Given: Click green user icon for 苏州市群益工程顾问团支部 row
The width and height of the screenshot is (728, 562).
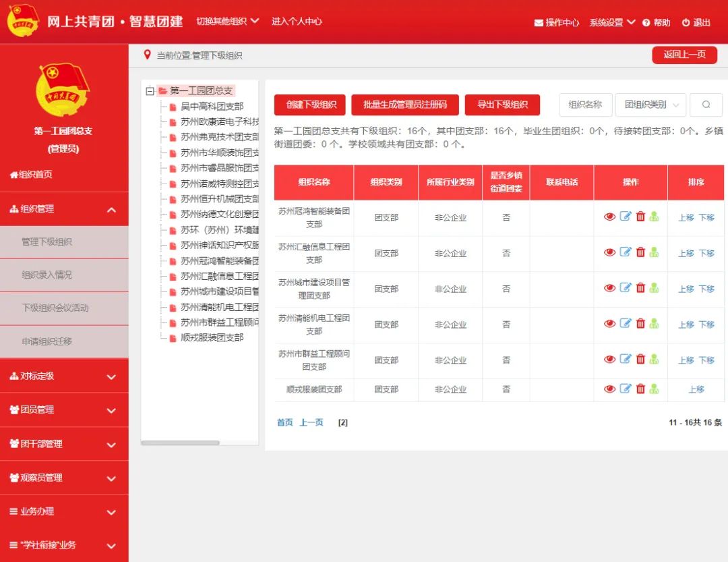Looking at the screenshot, I should 654,360.
